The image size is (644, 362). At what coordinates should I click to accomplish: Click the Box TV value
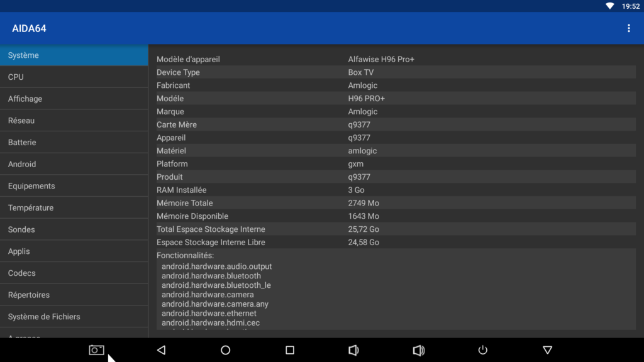pyautogui.click(x=360, y=72)
